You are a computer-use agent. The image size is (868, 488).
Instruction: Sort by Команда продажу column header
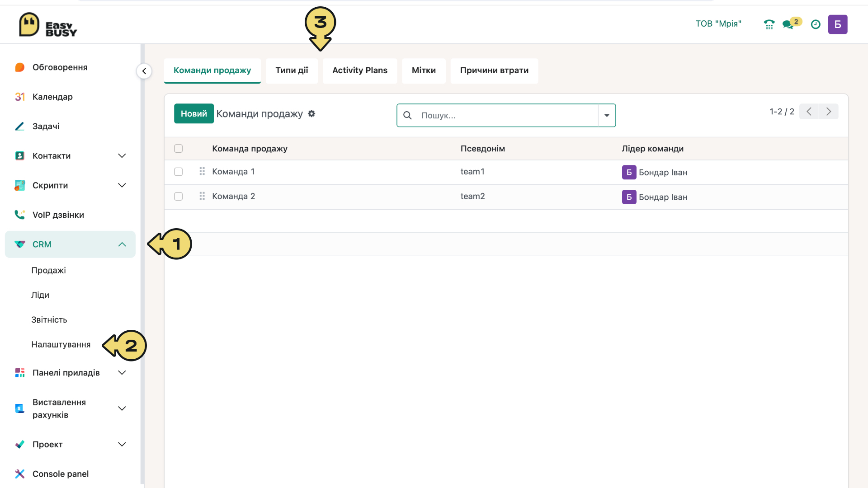click(250, 149)
